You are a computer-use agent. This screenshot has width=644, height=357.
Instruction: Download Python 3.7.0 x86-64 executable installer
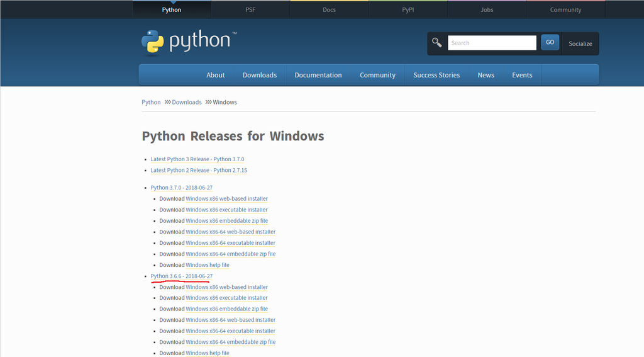tap(230, 243)
